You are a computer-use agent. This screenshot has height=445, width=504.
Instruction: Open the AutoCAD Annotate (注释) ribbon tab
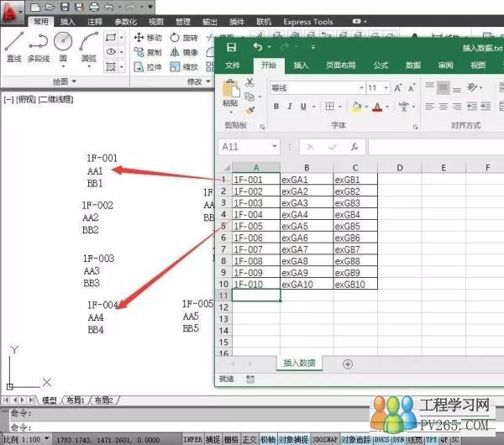click(95, 22)
